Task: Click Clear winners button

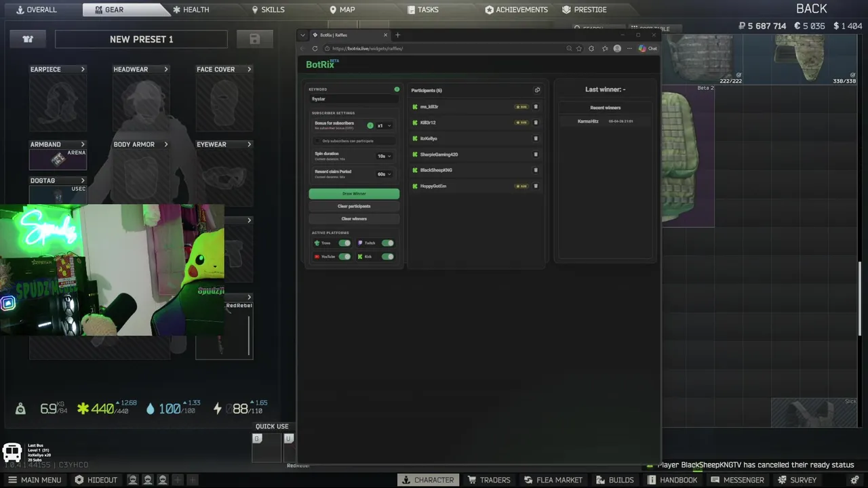Action: click(x=354, y=219)
